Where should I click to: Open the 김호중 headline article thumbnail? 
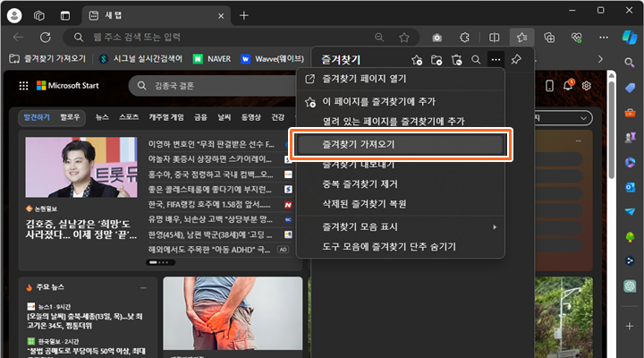pos(81,167)
